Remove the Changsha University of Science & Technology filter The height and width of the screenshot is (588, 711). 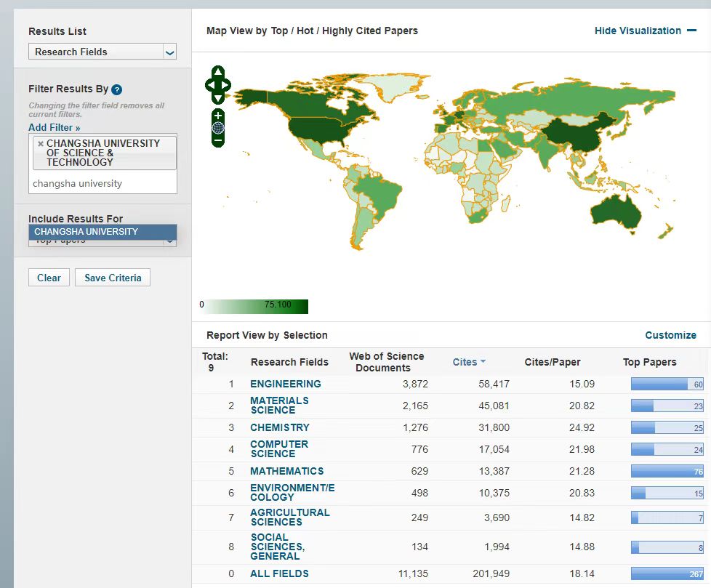click(41, 144)
